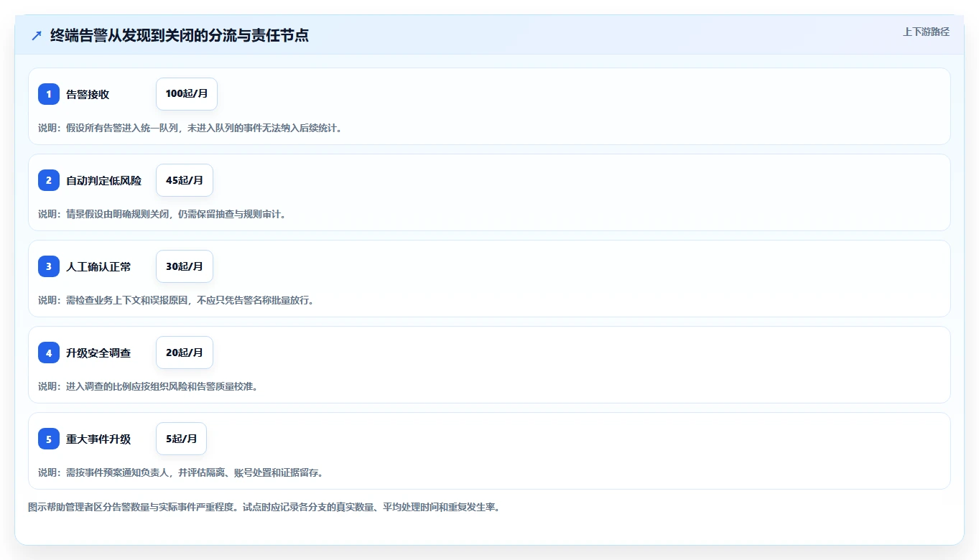Click the arrow icon beside the title
The image size is (979, 560).
click(37, 35)
